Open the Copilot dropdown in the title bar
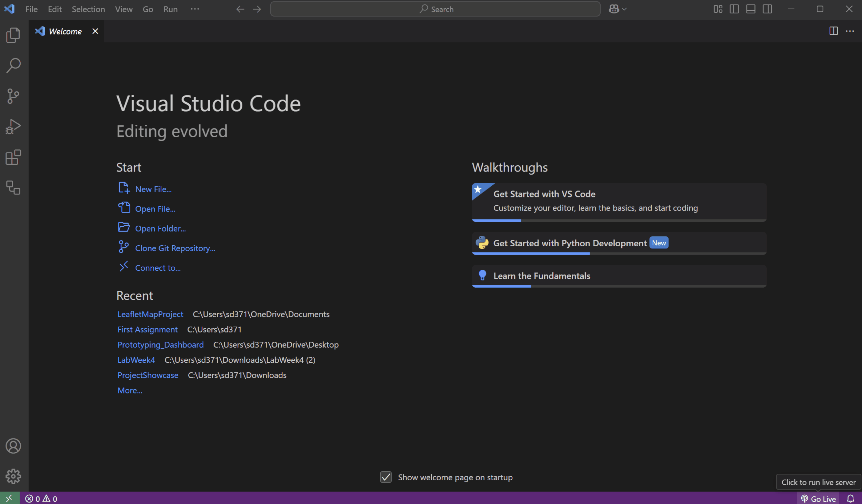The width and height of the screenshot is (862, 504). pos(617,9)
